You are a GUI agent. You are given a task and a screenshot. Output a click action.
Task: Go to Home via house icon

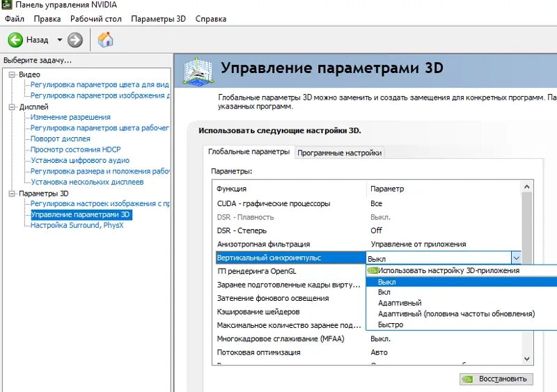(x=105, y=40)
